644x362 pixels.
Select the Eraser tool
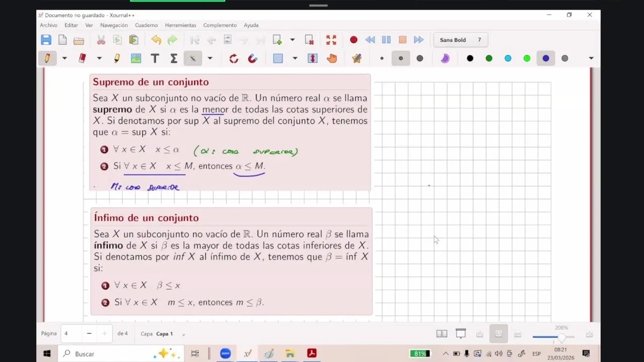82,58
